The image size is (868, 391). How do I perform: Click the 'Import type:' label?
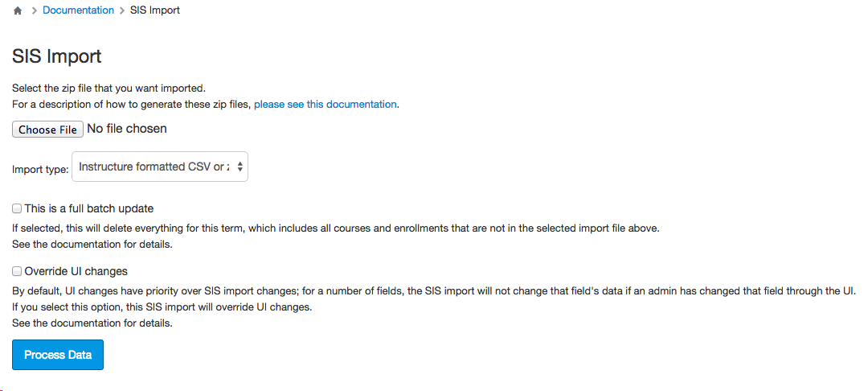(40, 170)
